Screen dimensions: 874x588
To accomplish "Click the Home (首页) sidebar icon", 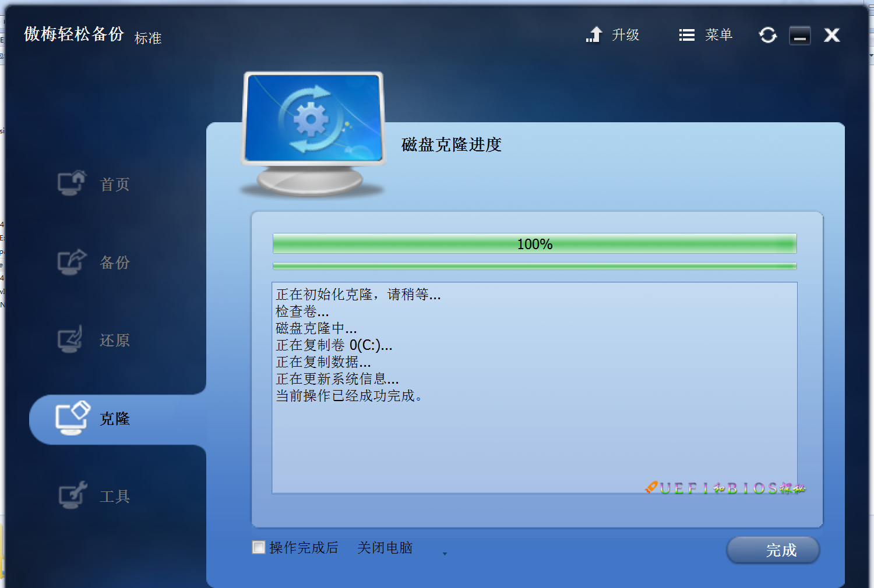I will [x=72, y=183].
